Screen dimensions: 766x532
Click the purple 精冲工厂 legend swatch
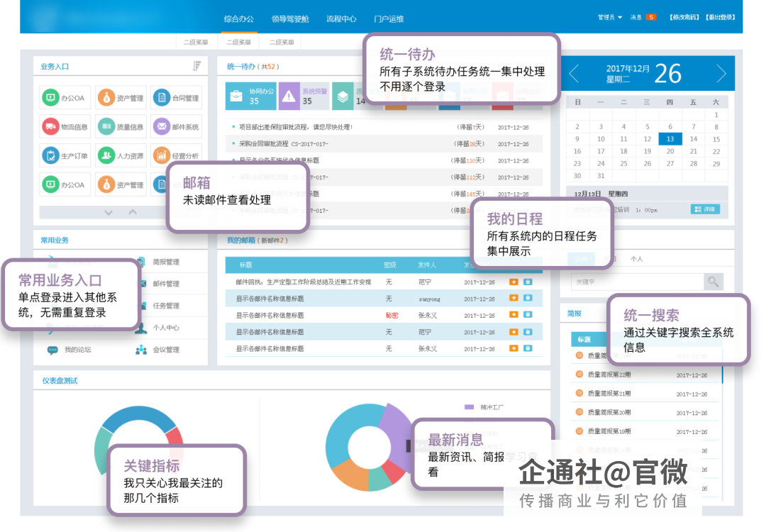coord(469,407)
